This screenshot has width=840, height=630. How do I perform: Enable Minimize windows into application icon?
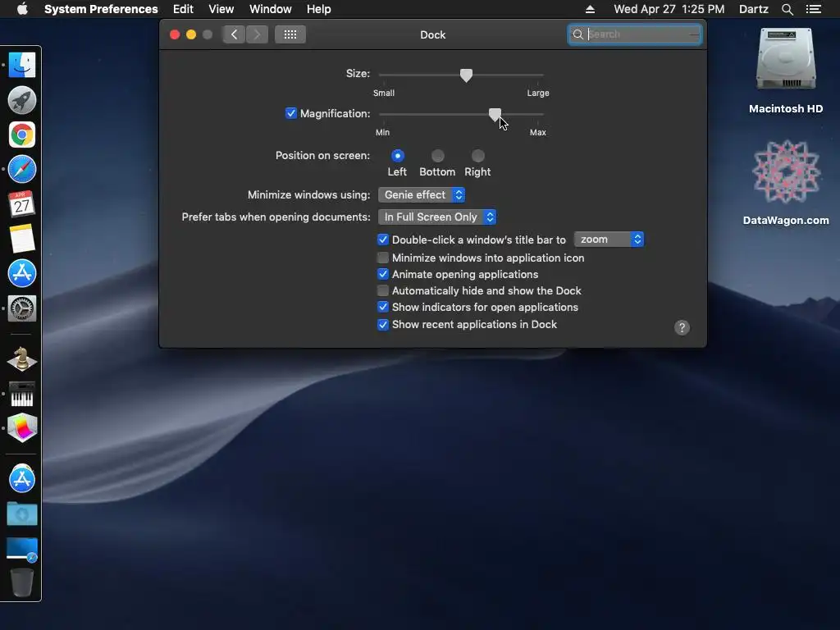pyautogui.click(x=383, y=258)
